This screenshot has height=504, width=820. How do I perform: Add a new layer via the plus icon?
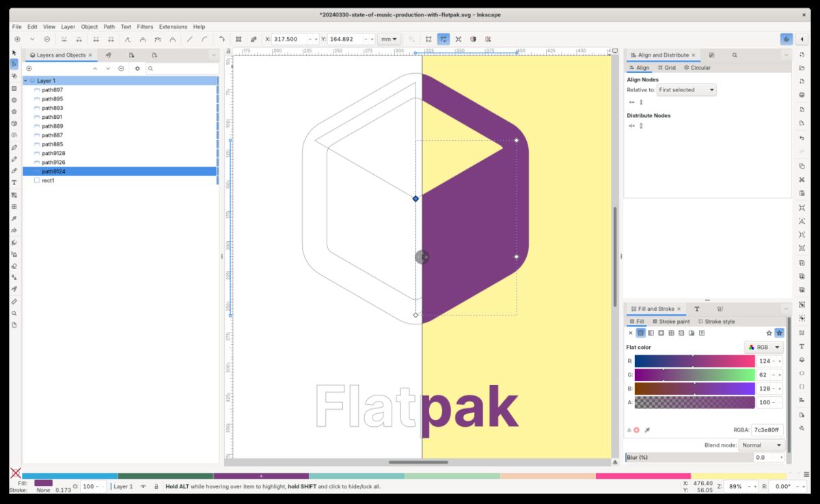pos(29,68)
